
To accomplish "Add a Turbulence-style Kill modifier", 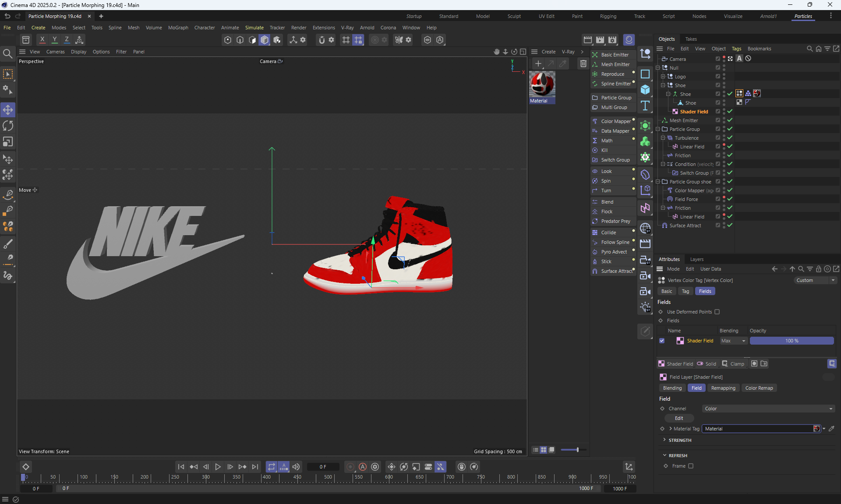I will pyautogui.click(x=604, y=150).
